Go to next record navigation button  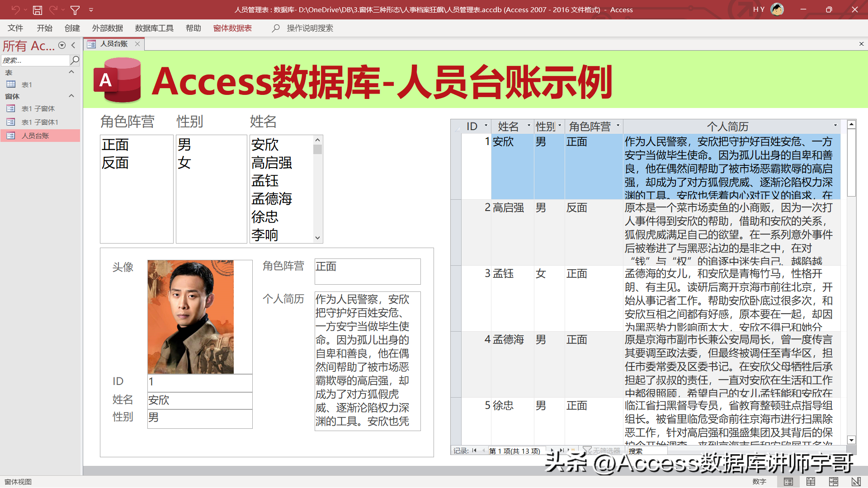coord(552,450)
